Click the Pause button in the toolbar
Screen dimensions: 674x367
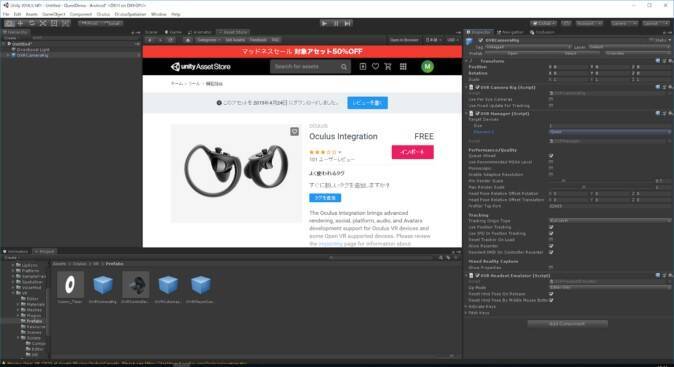pos(336,23)
